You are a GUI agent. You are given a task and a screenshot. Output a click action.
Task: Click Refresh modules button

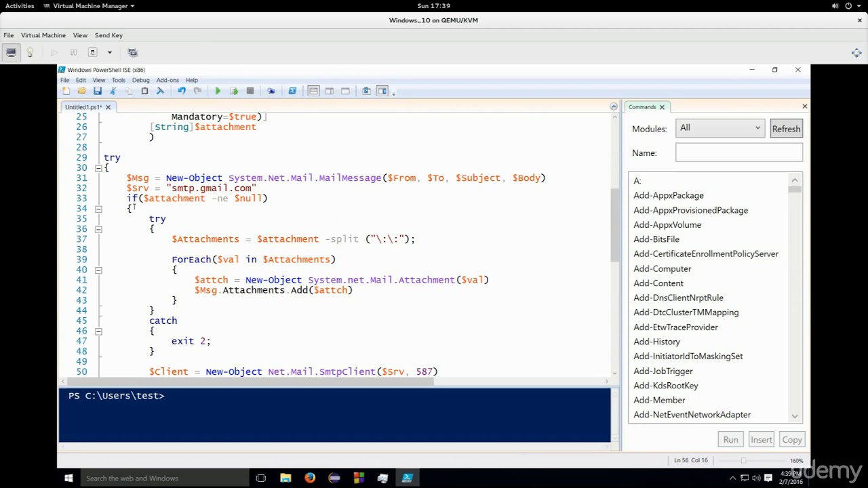pyautogui.click(x=786, y=129)
